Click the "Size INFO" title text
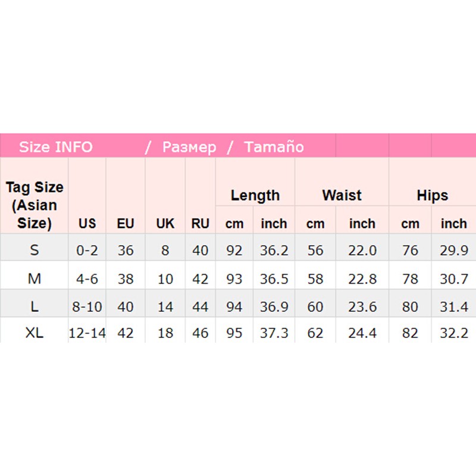Image resolution: width=476 pixels, height=476 pixels. (x=55, y=147)
